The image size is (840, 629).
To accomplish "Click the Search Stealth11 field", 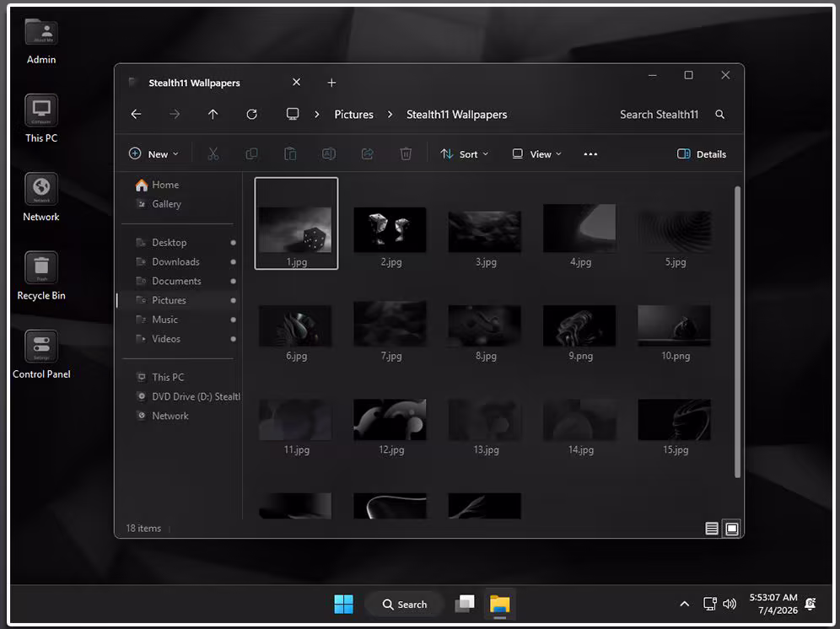I will [659, 115].
